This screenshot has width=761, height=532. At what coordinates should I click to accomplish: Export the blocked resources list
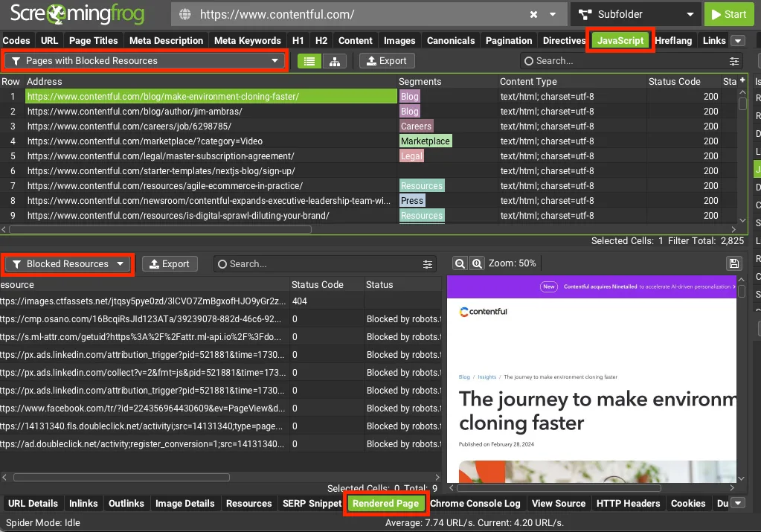170,264
